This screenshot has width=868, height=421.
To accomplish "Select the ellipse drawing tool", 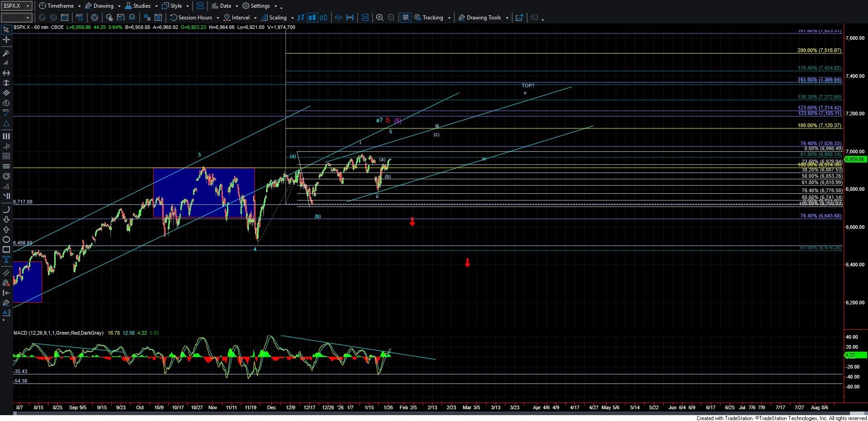I will (x=6, y=239).
